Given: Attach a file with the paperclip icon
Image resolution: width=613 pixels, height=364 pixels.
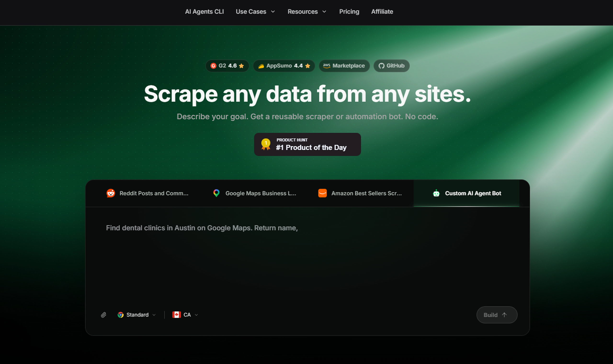Looking at the screenshot, I should coord(104,315).
